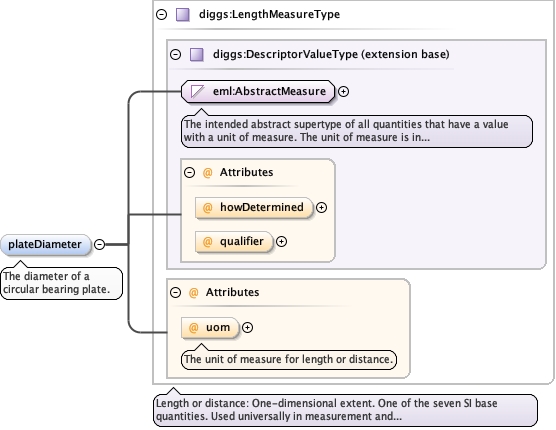Click the @ icon of the lower Attributes header

pyautogui.click(x=193, y=292)
